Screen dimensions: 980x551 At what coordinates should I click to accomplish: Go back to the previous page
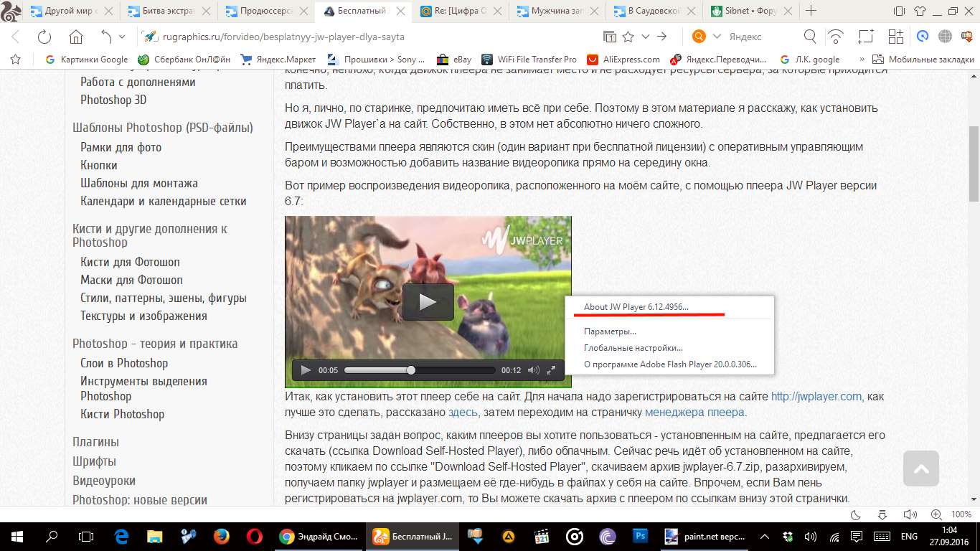coord(15,37)
